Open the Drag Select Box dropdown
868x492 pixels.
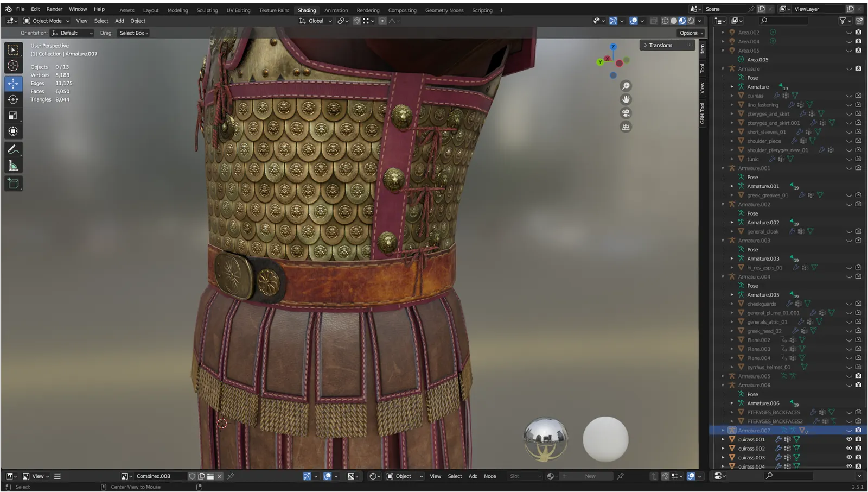tap(134, 33)
